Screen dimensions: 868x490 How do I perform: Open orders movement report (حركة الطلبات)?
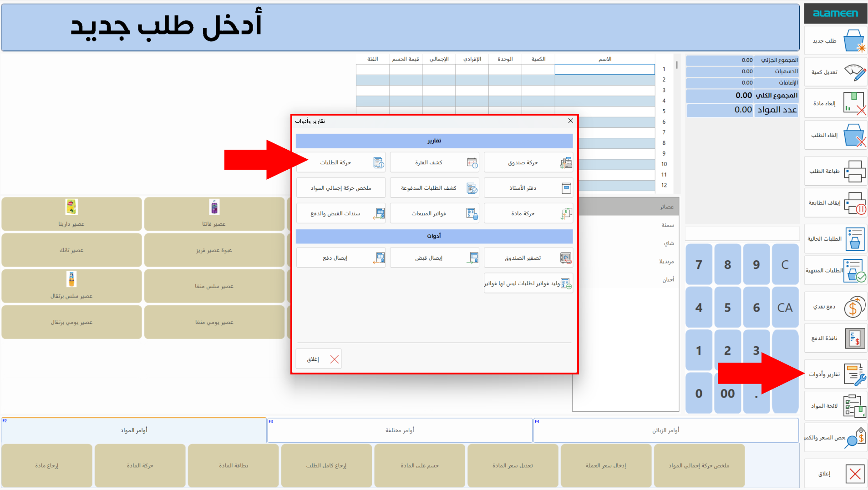[341, 162]
